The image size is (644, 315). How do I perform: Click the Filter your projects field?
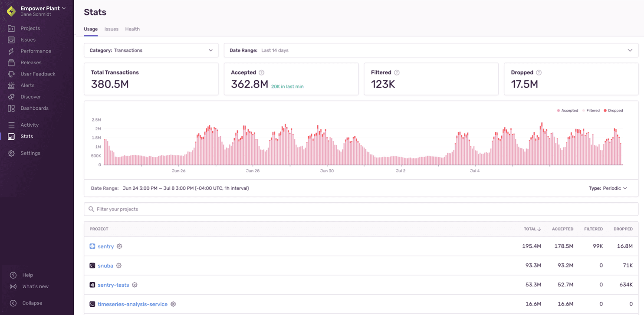tap(361, 209)
